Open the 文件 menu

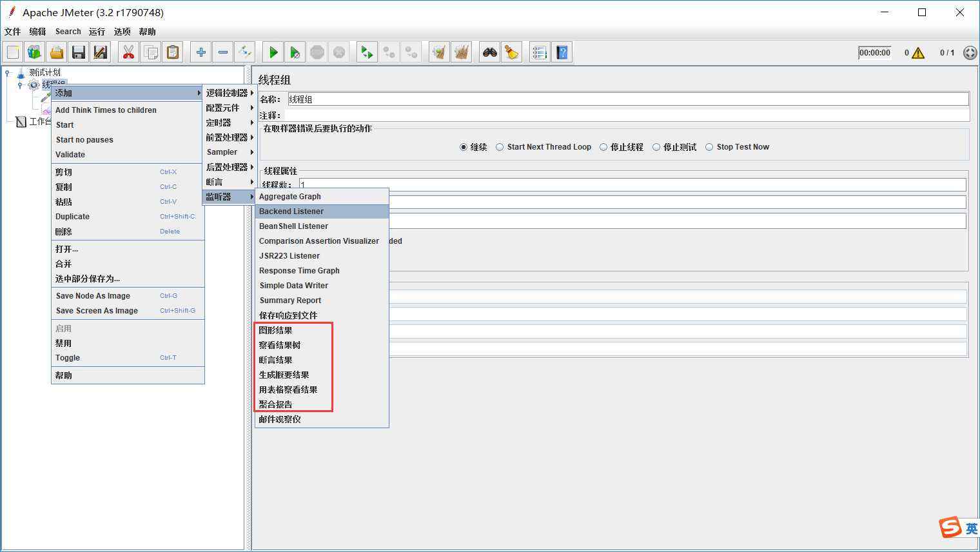click(12, 32)
